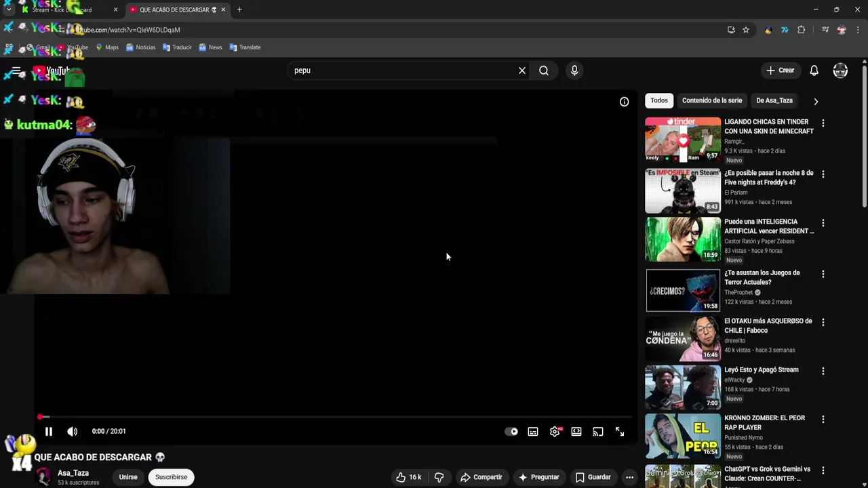868x488 pixels.
Task: Open the Asa_Taza channel name
Action: 73,473
